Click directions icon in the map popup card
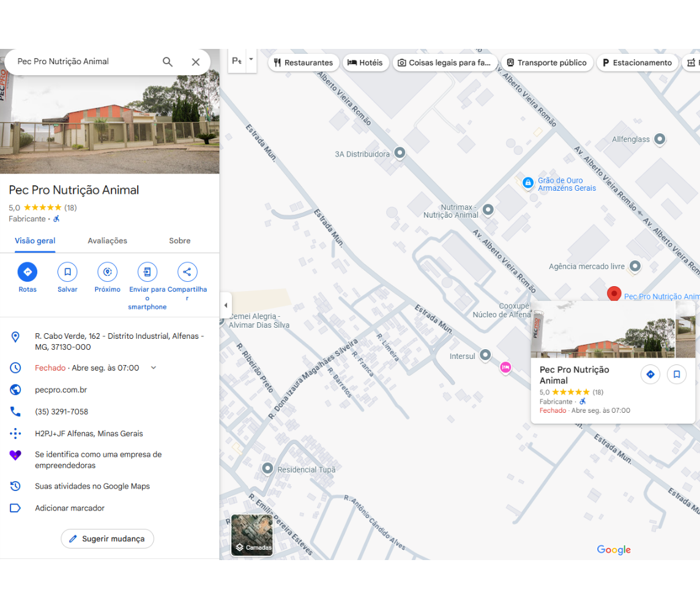 (650, 374)
